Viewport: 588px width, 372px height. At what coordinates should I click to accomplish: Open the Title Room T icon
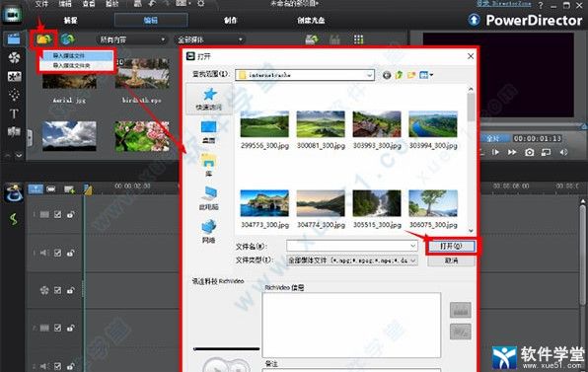click(x=14, y=113)
